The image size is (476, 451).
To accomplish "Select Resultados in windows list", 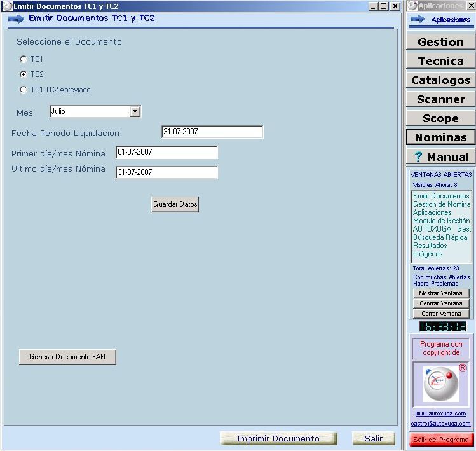I will 430,246.
